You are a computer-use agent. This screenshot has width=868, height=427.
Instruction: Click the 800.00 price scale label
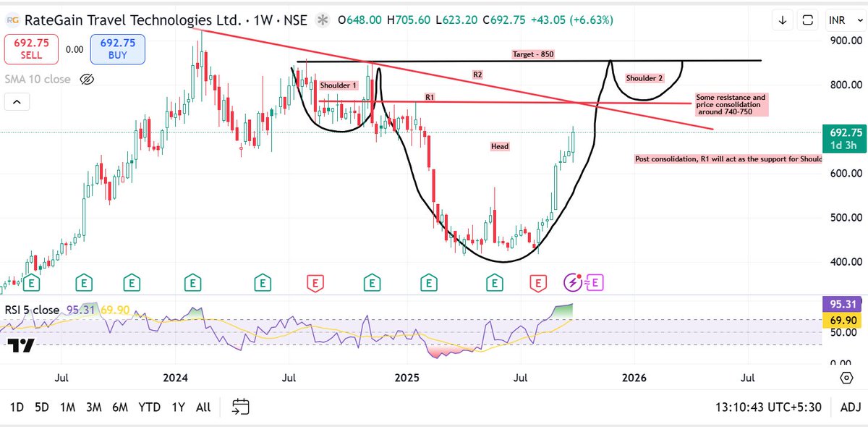(x=846, y=85)
